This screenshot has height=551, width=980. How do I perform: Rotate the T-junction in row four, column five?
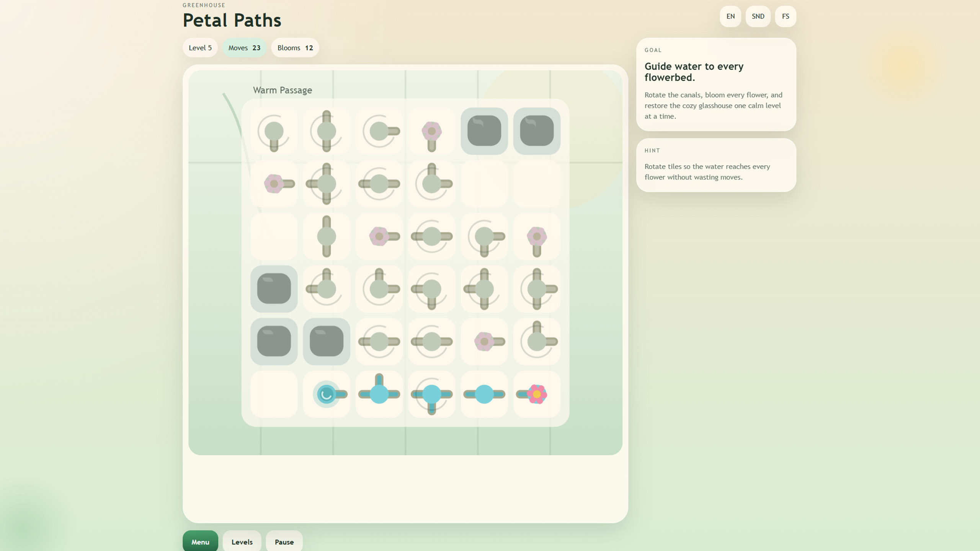(x=484, y=289)
